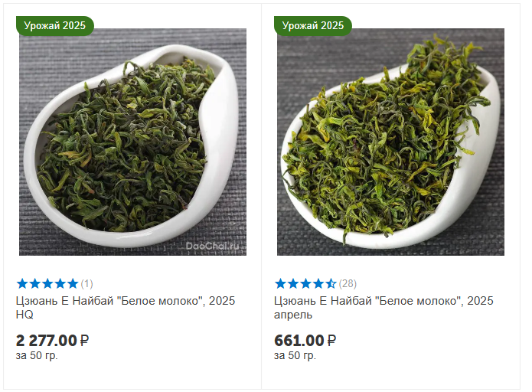The height and width of the screenshot is (392, 532).
Task: Open the (28) reviews count link
Action: 348,284
